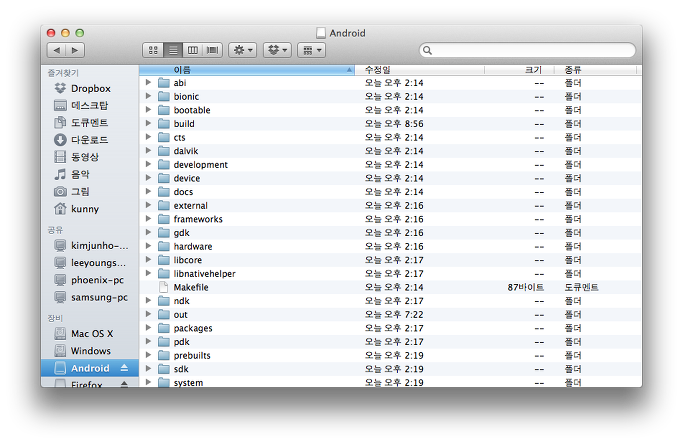Click the search field
Image resolution: width=683 pixels, height=444 pixels.
[527, 50]
